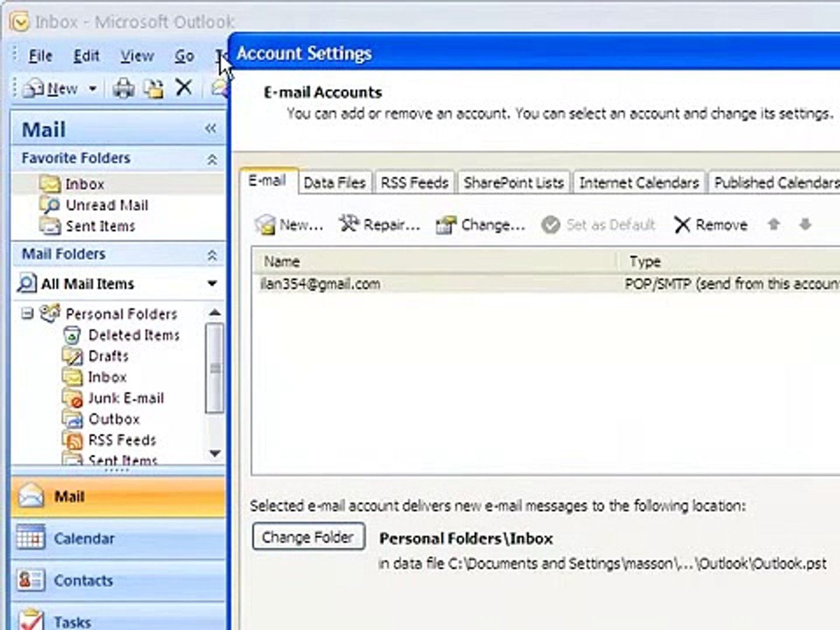Switch to the Contacts navigation button
Viewport: 840px width, 630px height.
pos(118,580)
